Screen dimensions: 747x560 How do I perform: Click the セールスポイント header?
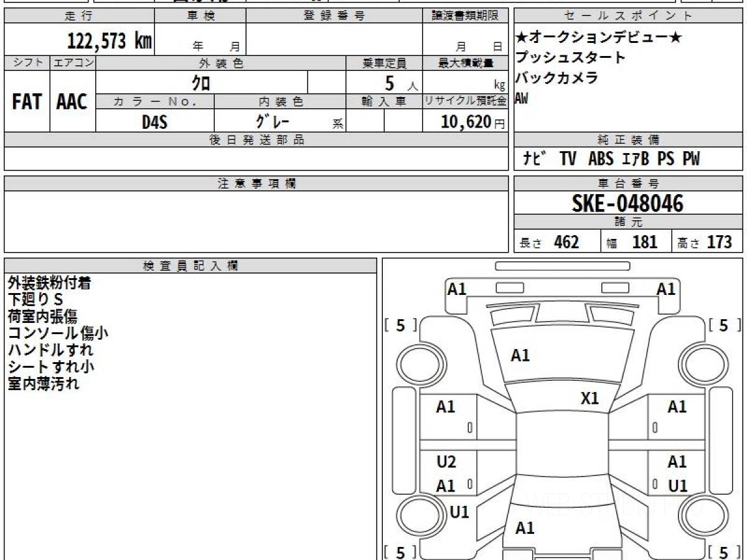pyautogui.click(x=629, y=16)
